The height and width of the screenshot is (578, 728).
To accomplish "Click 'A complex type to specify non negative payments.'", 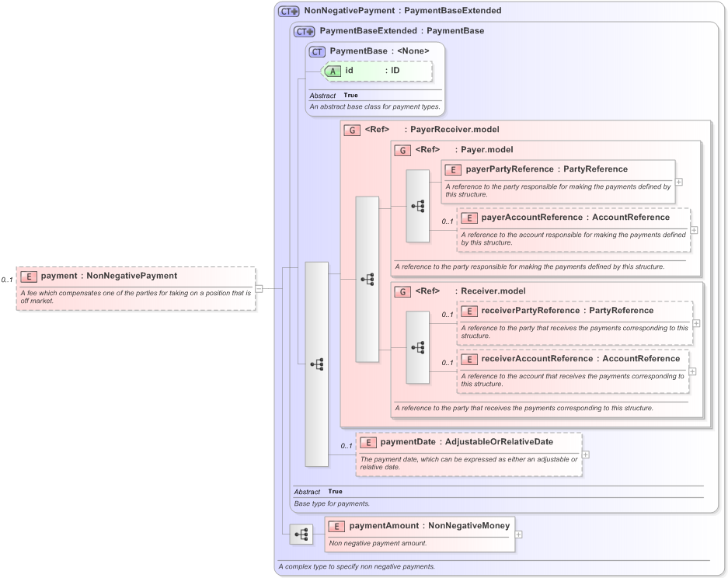I will (357, 567).
